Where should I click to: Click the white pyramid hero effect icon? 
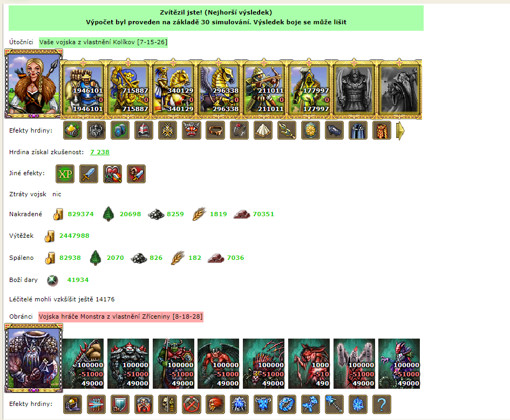263,130
